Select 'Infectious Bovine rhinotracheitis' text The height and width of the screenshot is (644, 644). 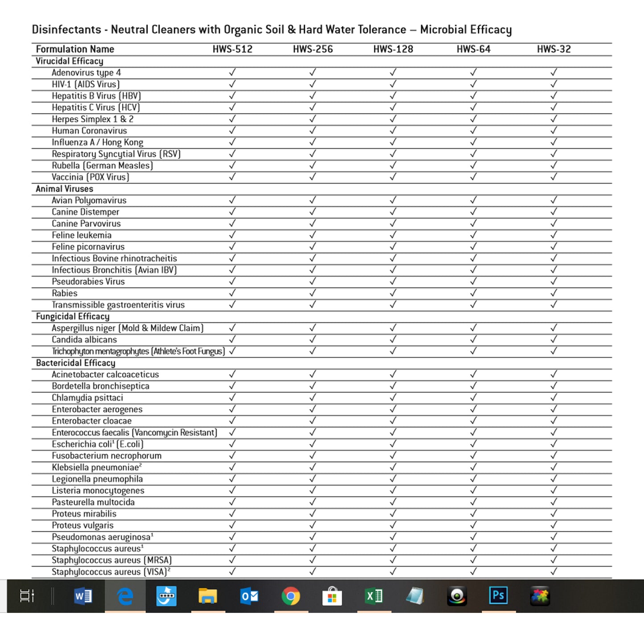tap(114, 258)
